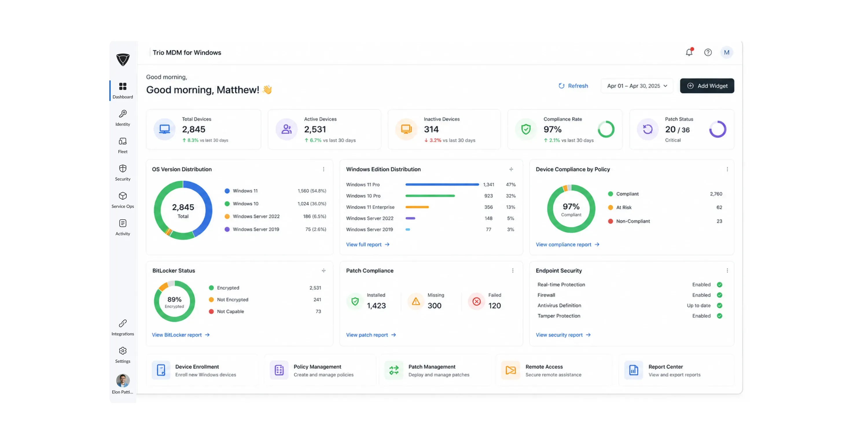Click the Patch Status purple progress ring
The height and width of the screenshot is (444, 868).
point(718,129)
